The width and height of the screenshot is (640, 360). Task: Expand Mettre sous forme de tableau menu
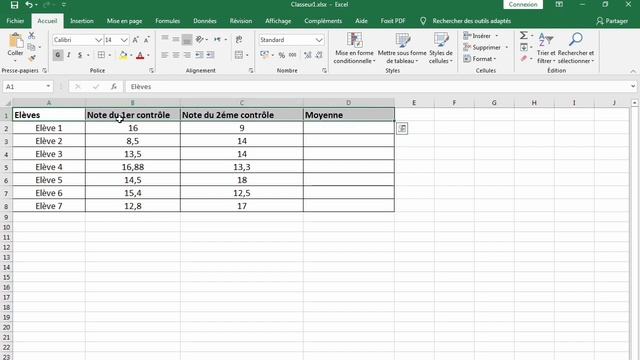(x=402, y=48)
